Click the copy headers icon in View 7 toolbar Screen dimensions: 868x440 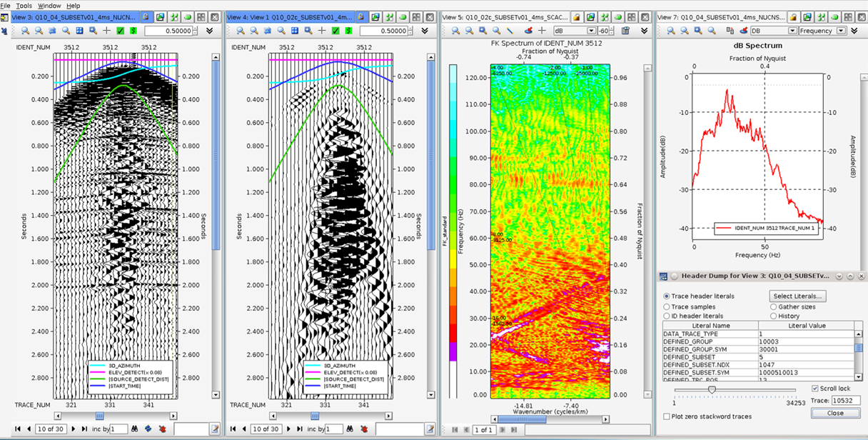(729, 31)
